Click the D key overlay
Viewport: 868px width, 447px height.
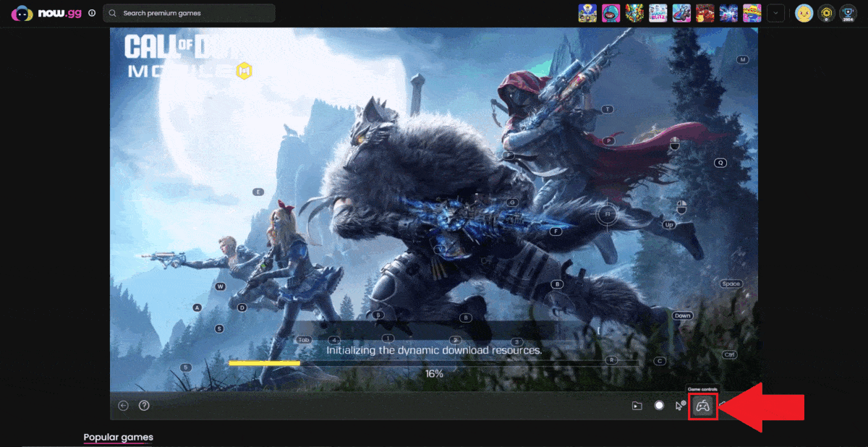(242, 307)
